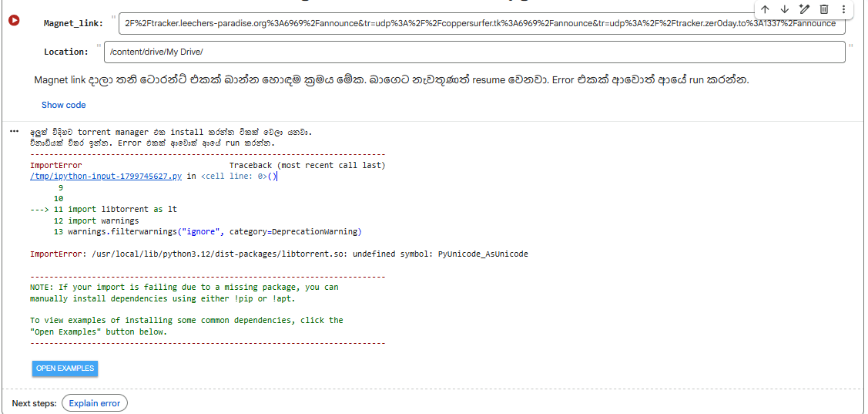Click "Traceback (most recent call last)" text
868x414 pixels.
click(307, 165)
